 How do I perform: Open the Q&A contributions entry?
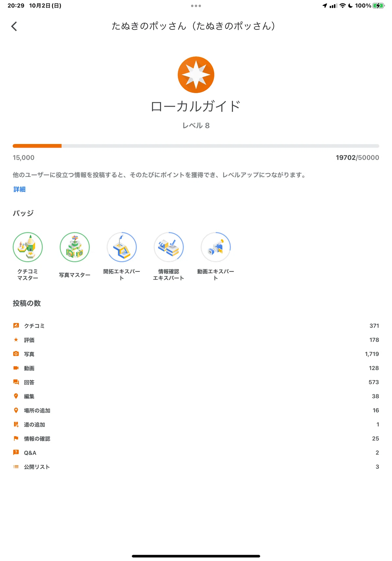pyautogui.click(x=196, y=453)
